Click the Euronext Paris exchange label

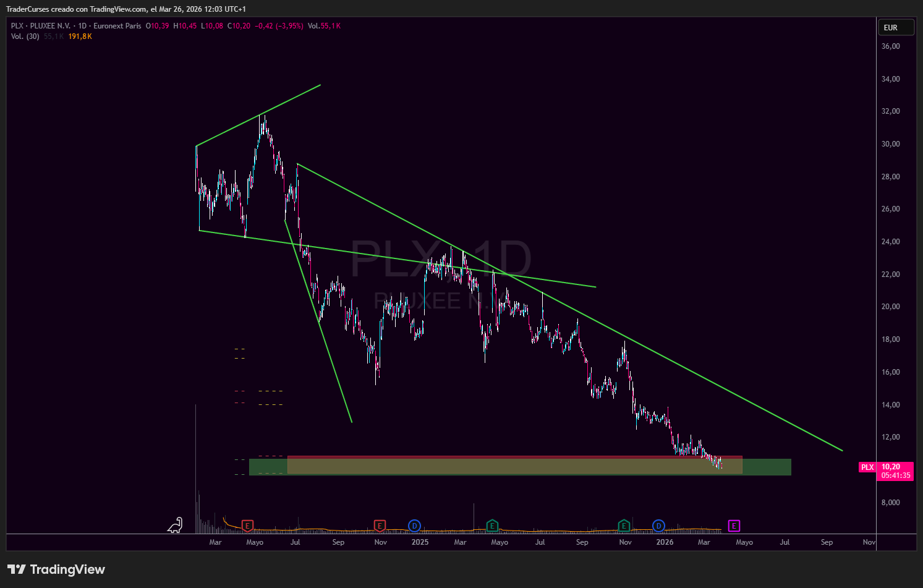117,26
